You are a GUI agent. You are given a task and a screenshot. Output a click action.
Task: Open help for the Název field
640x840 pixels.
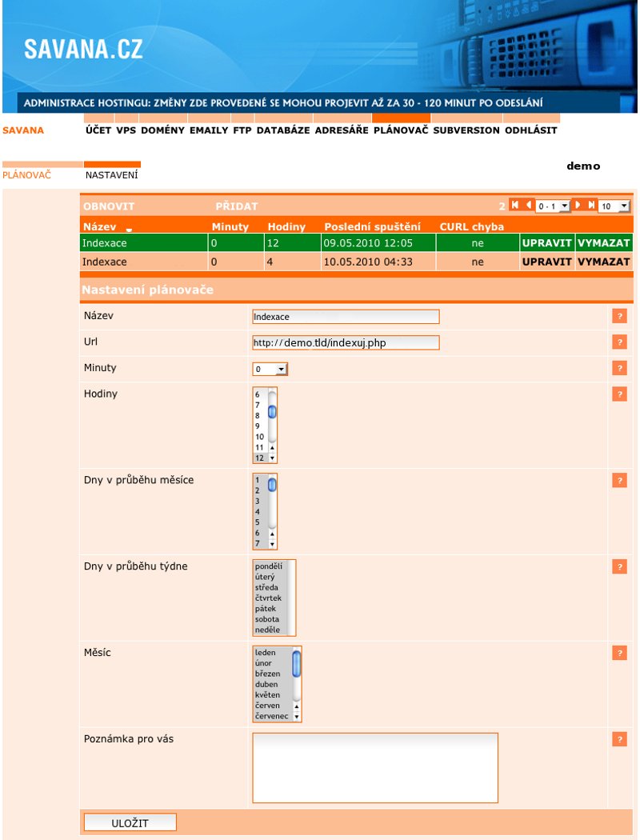click(620, 316)
